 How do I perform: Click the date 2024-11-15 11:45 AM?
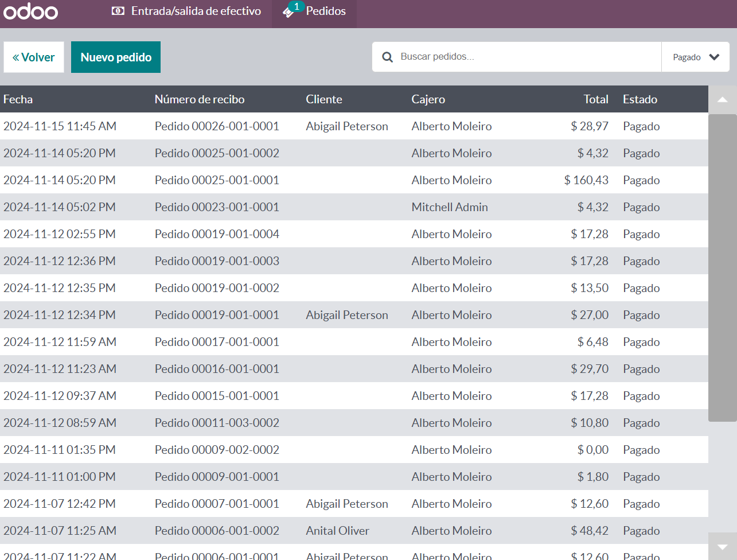(x=60, y=126)
